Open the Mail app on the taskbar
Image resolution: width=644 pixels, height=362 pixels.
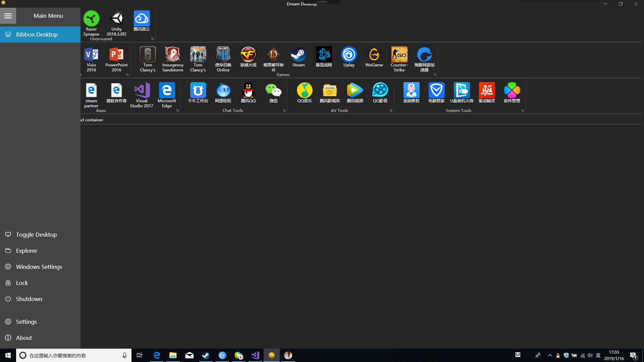[x=190, y=355]
